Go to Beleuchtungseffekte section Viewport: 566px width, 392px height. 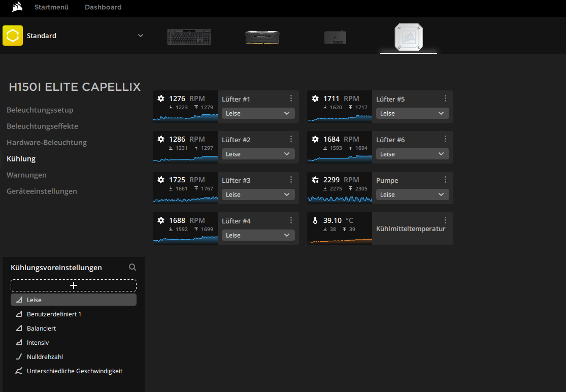(42, 126)
